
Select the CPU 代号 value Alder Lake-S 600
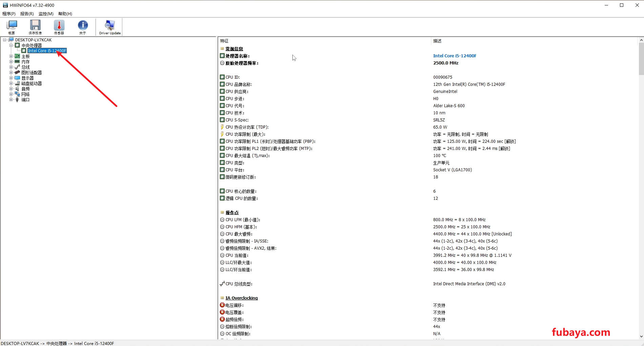point(449,106)
